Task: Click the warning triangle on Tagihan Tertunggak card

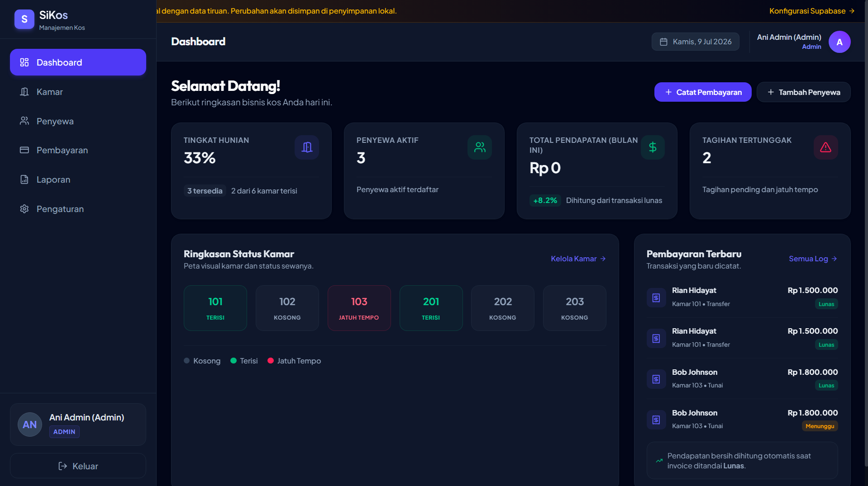Action: (826, 147)
